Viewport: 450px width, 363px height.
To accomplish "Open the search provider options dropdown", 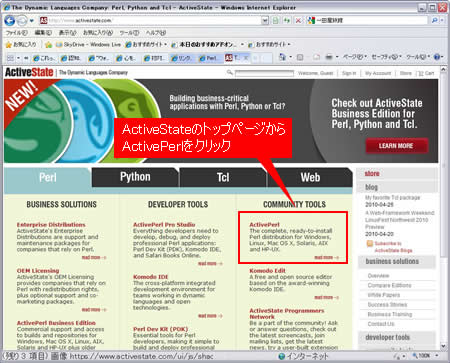I will coord(442,20).
